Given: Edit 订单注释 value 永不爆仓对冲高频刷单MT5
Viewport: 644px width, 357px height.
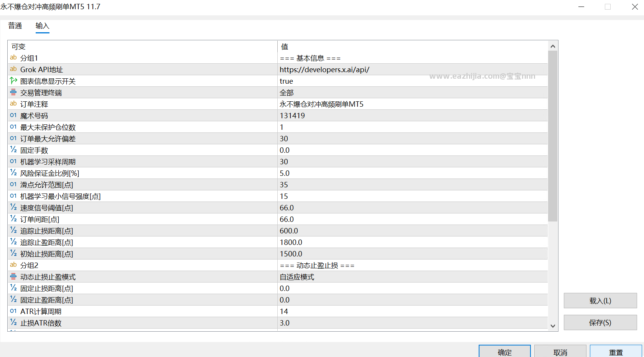Looking at the screenshot, I should [x=412, y=104].
